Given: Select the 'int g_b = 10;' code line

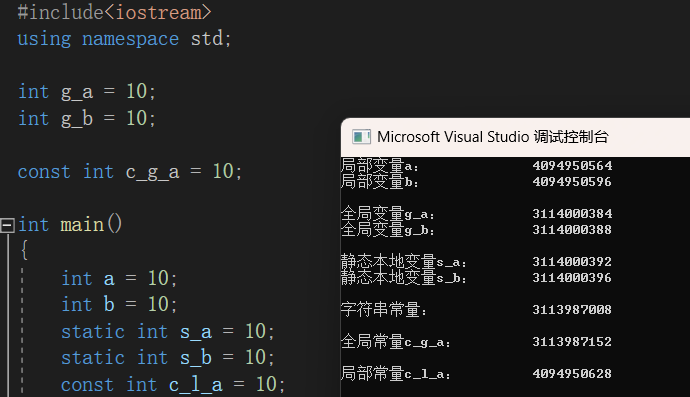Looking at the screenshot, I should [87, 118].
